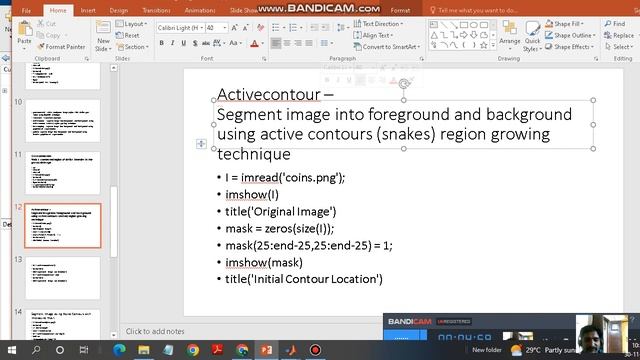Switch to the Design tab
640x360 pixels.
pyautogui.click(x=119, y=11)
